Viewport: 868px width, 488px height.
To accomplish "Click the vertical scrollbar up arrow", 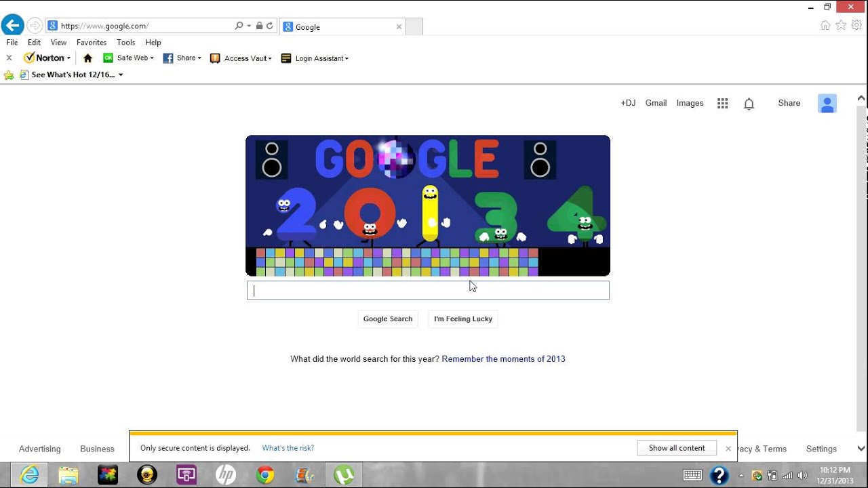I will click(x=861, y=100).
